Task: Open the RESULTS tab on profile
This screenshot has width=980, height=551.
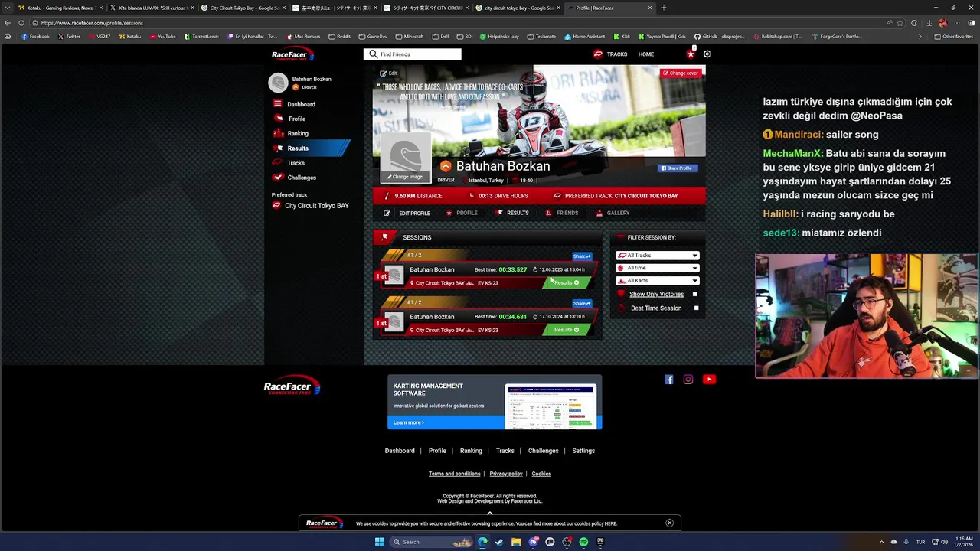Action: [512, 213]
